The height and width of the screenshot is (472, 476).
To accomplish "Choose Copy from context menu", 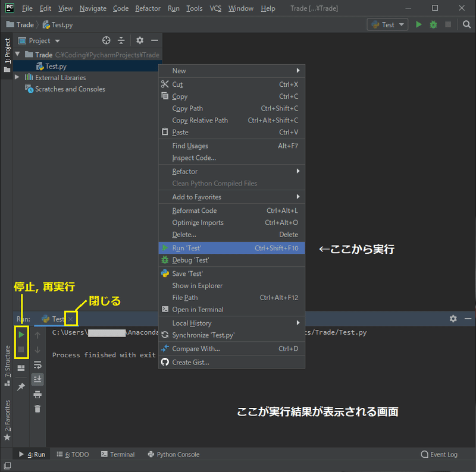I will (231, 96).
